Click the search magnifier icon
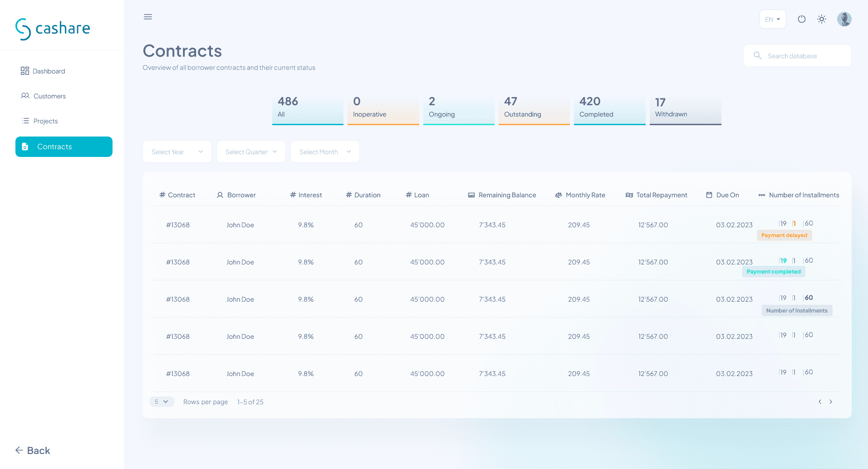 (757, 55)
